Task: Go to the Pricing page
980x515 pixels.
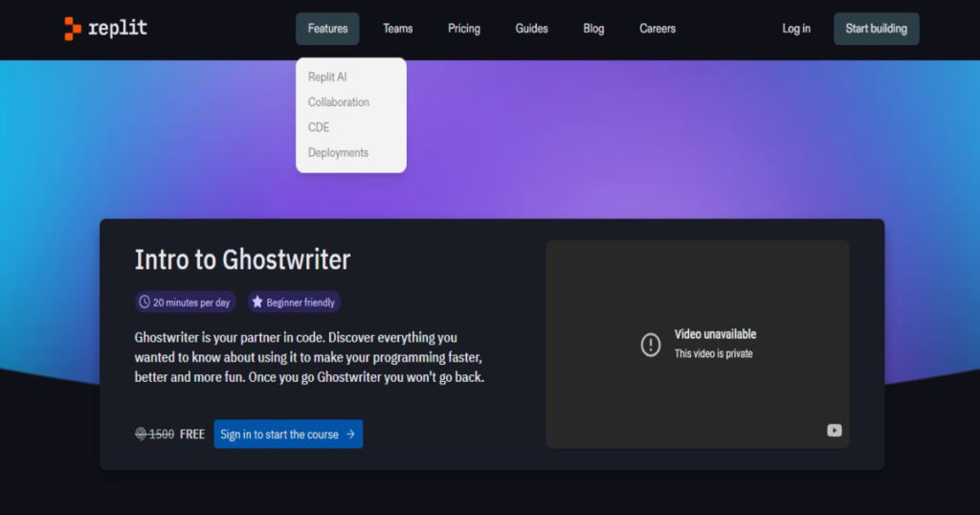Action: click(x=464, y=29)
